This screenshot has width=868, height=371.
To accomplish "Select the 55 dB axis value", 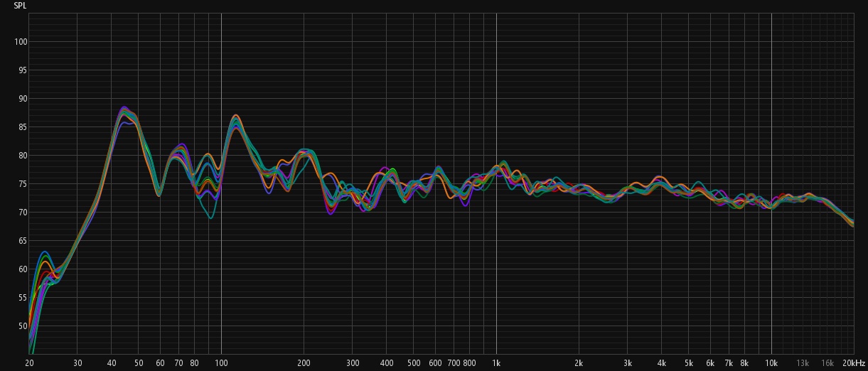I will 23,298.
